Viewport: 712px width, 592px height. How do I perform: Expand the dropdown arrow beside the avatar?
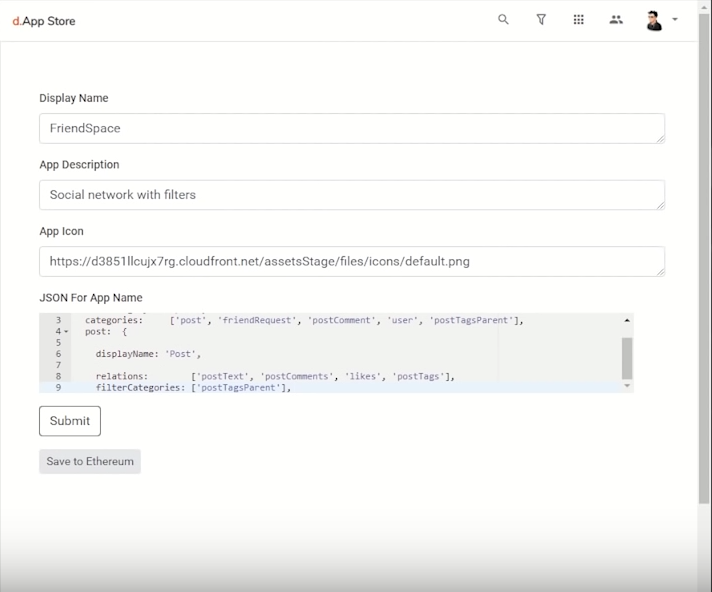coord(675,19)
